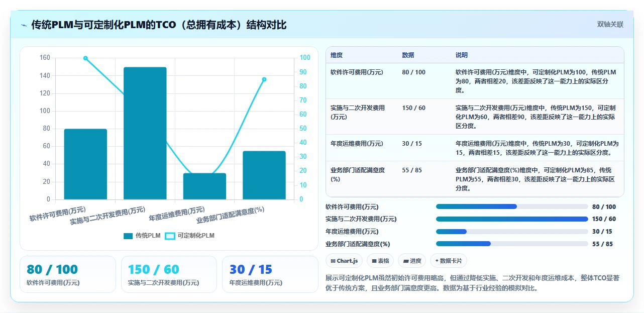Viewport: 644px width, 313px height.
Task: Select the 进度 tag chip
Action: click(412, 261)
